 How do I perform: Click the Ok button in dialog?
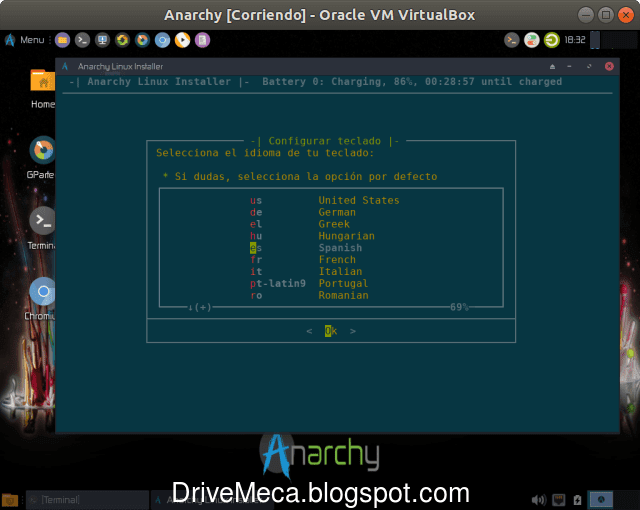331,331
